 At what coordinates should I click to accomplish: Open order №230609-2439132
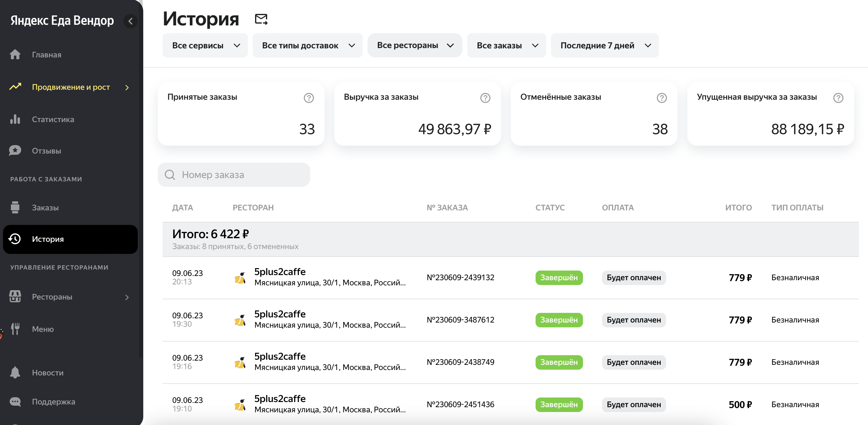pos(460,277)
